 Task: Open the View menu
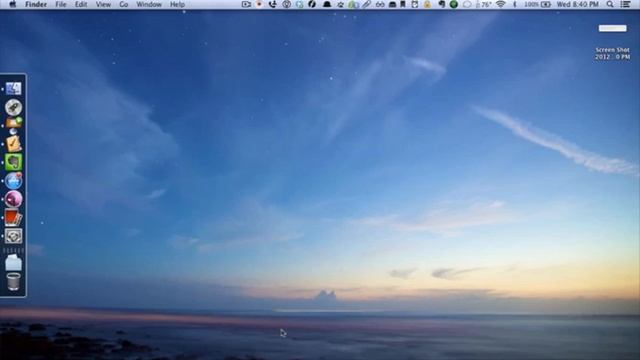point(103,4)
